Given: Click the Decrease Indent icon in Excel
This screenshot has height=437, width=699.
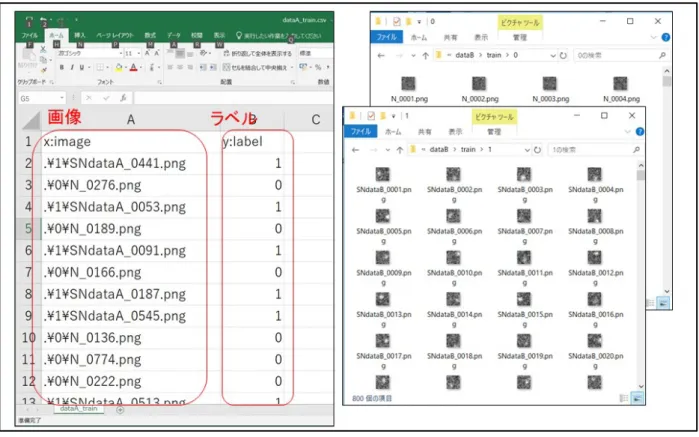Looking at the screenshot, I should click(203, 67).
